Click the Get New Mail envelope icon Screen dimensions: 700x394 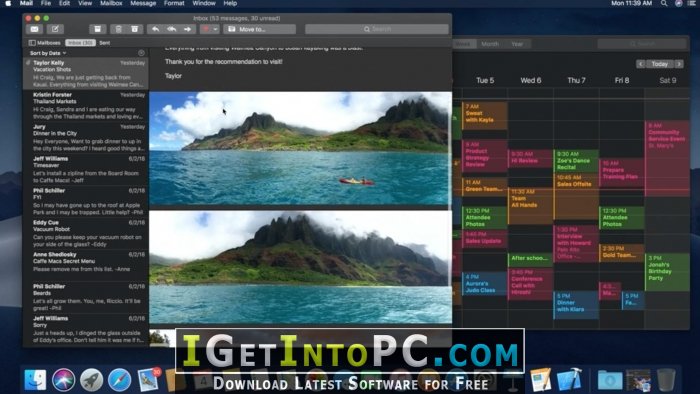[x=34, y=29]
